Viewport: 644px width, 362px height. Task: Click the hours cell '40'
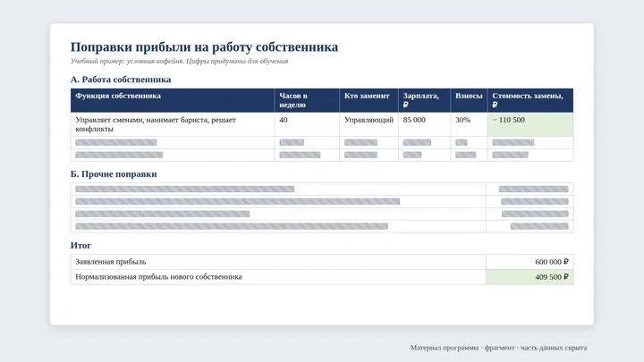[307, 124]
